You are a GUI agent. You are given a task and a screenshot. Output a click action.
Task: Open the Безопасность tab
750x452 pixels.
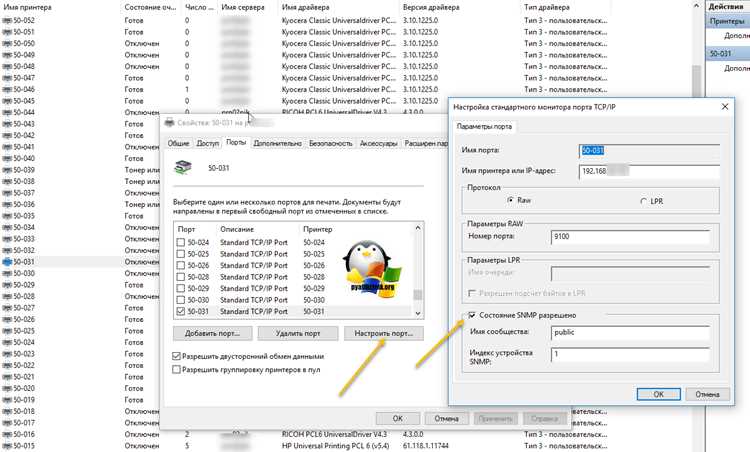[x=331, y=143]
